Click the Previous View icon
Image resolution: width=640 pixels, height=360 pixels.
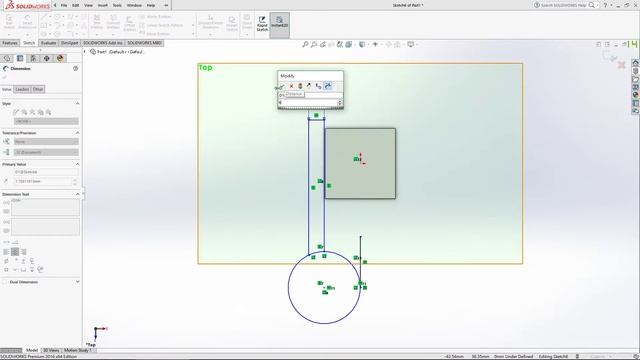[323, 44]
